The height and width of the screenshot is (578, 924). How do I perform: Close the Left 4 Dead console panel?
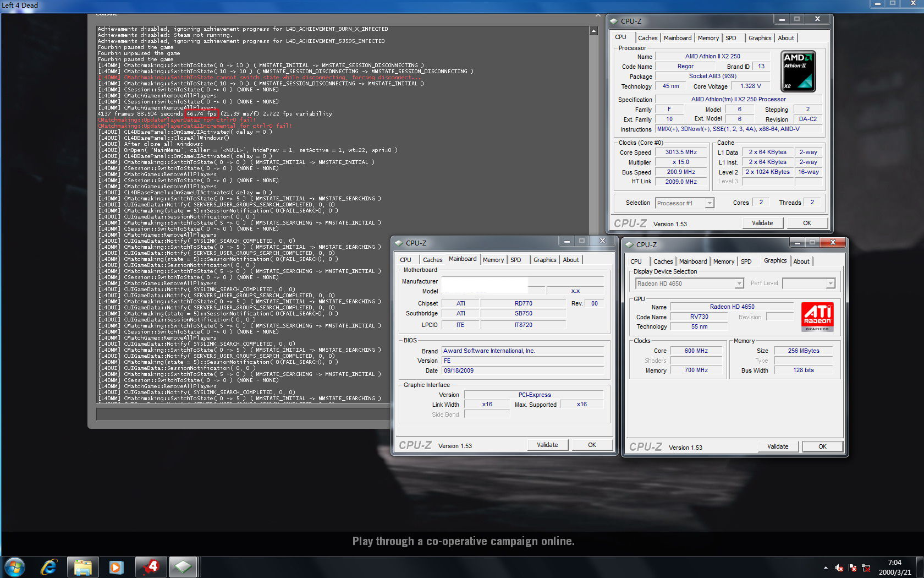[x=598, y=14]
